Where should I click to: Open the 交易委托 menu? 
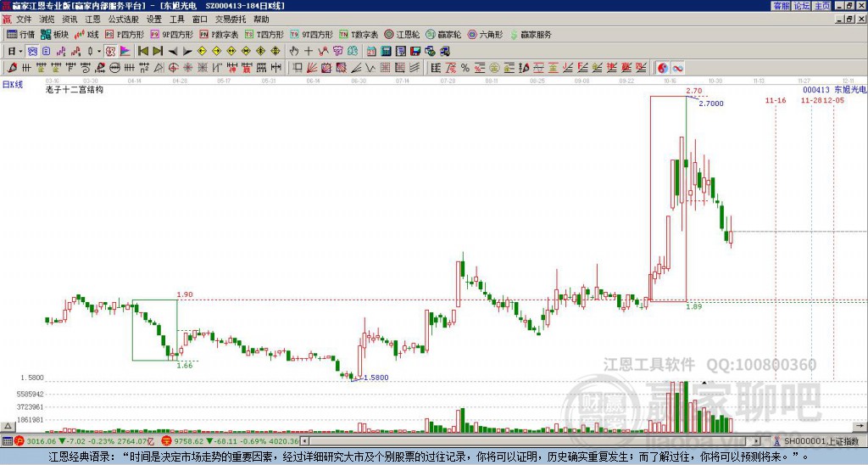tap(231, 20)
